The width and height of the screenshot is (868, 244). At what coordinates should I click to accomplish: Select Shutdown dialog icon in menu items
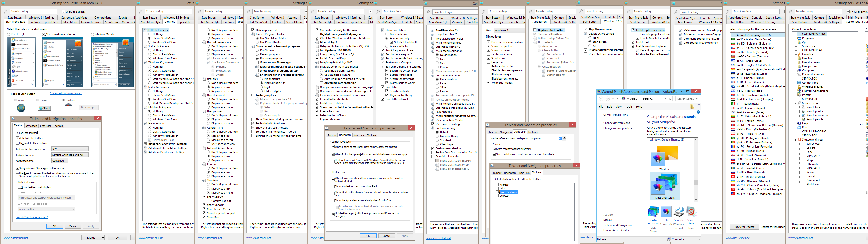tap(799, 140)
